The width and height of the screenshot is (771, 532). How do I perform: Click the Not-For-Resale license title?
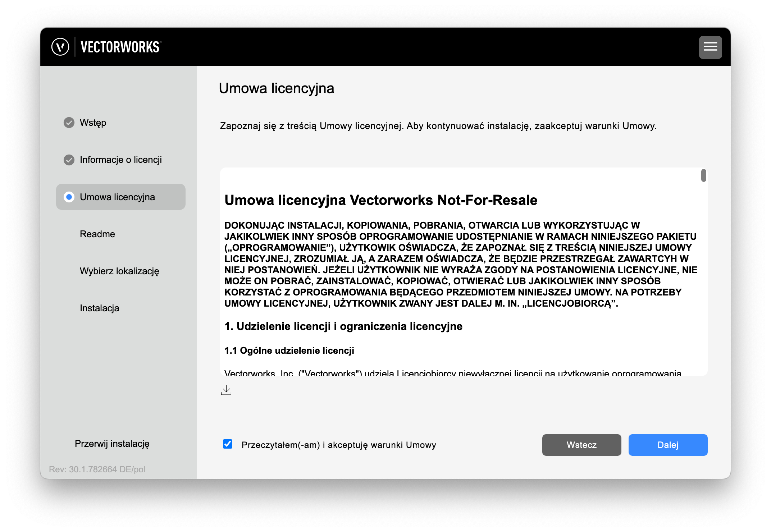pyautogui.click(x=381, y=200)
